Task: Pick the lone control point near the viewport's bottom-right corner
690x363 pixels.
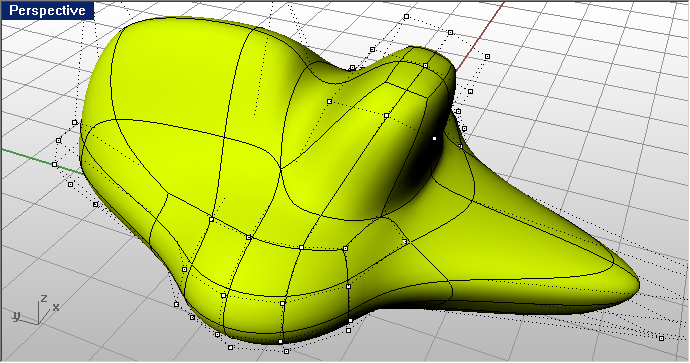Action: coord(661,338)
